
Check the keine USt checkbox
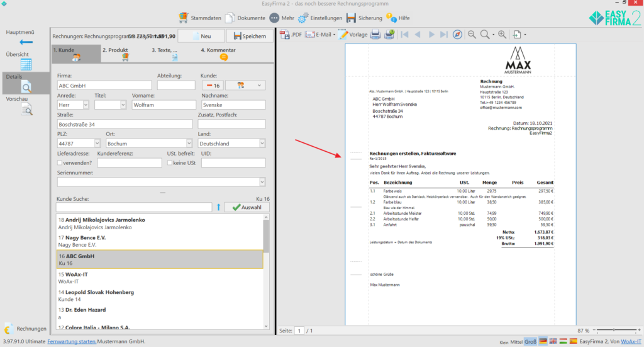170,163
